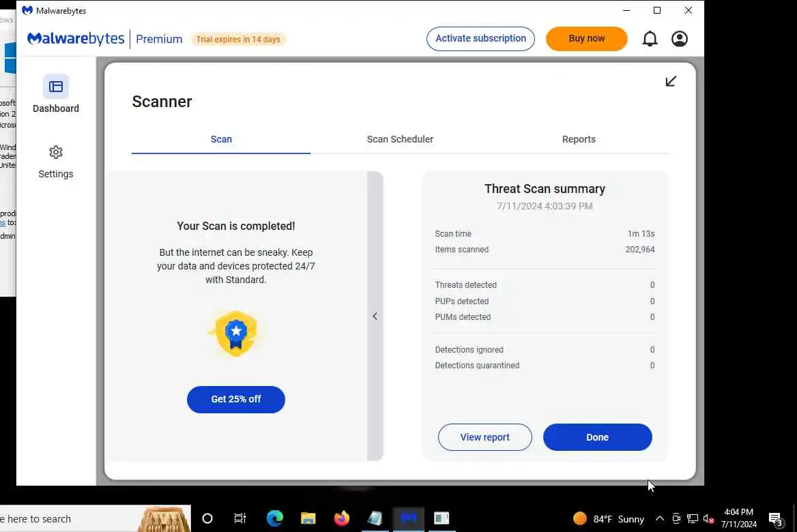Viewport: 797px width, 532px height.
Task: Select Malwarebytes taskbar icon
Action: tap(409, 518)
